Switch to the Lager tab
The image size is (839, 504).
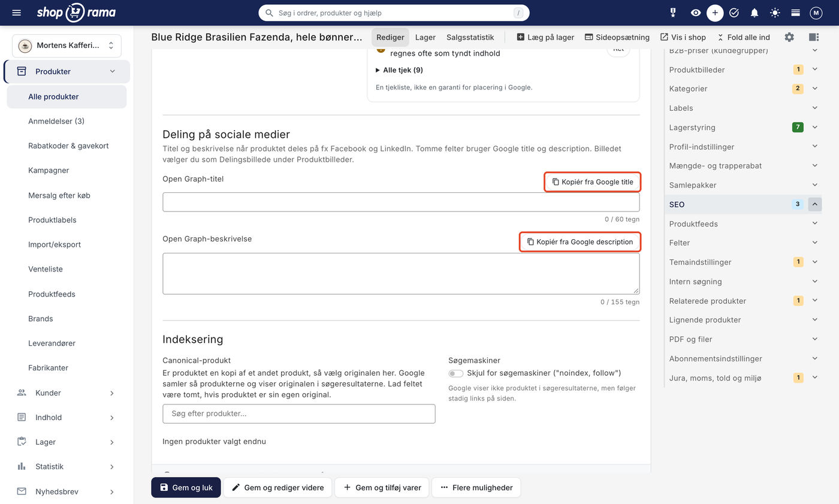[x=425, y=37]
